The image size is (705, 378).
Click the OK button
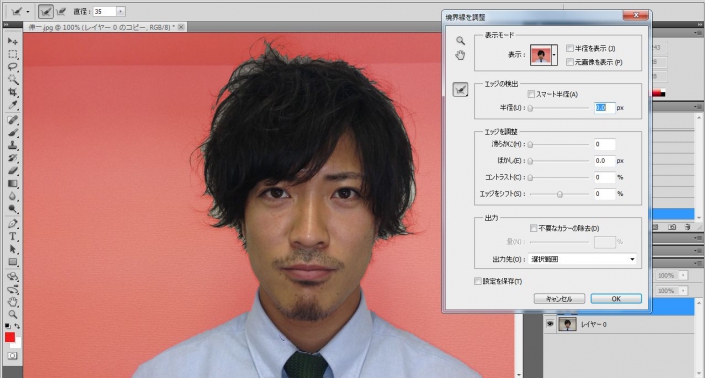[x=616, y=298]
